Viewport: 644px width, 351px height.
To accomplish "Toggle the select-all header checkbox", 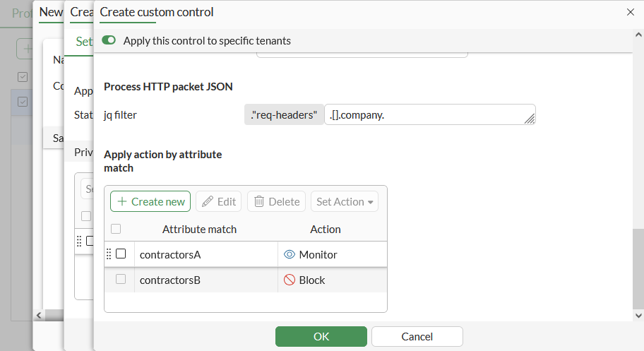I will [117, 229].
